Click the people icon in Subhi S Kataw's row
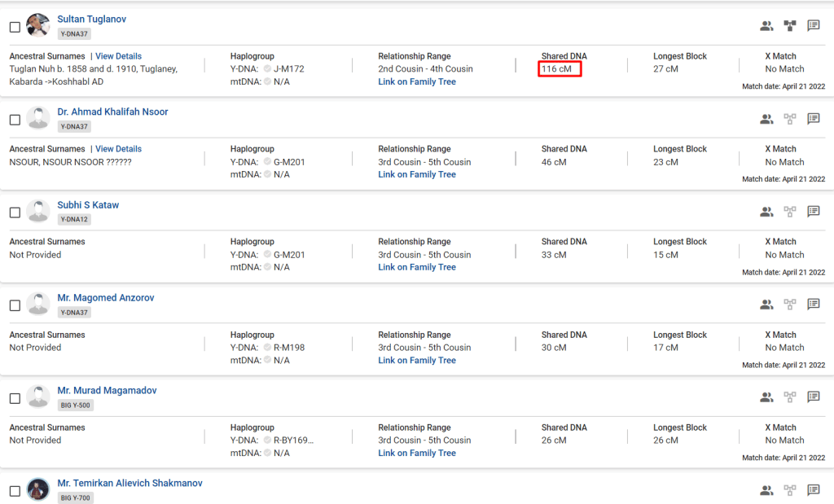The width and height of the screenshot is (834, 504). [766, 212]
